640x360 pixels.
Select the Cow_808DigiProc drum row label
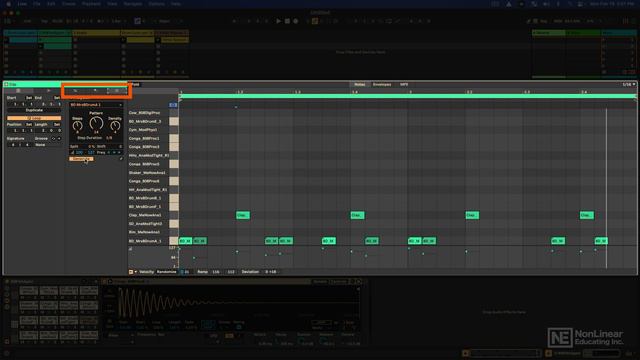(144, 113)
